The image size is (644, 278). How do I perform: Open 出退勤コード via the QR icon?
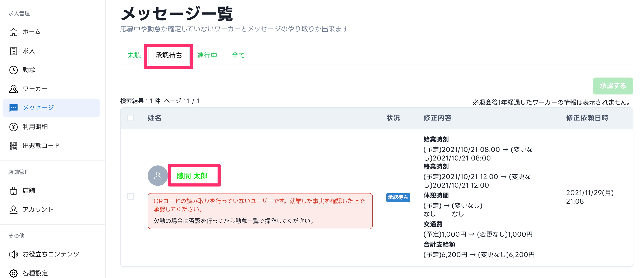tap(14, 146)
